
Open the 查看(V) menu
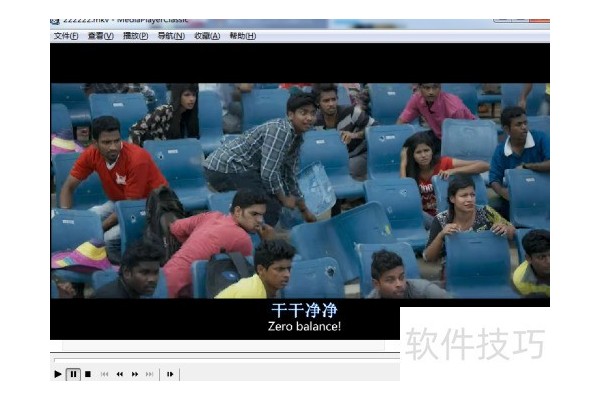coord(101,36)
